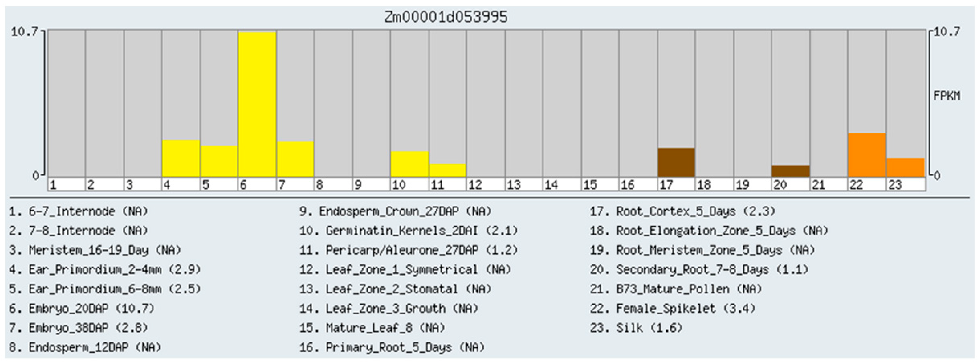Viewport: 980px width, 364px height.
Task: Click legend entry Embryo_20DAP (10.7)
Action: pos(82,308)
